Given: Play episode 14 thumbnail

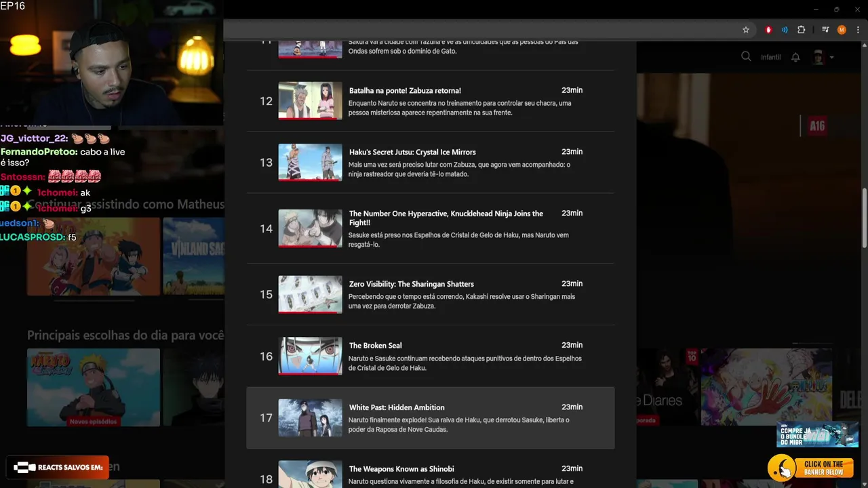Looking at the screenshot, I should coord(310,228).
